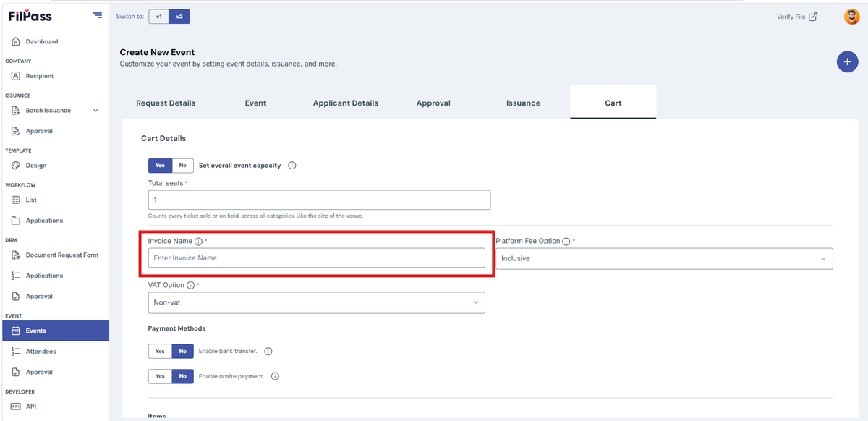
Task: Enable bank transfer with Yes
Action: pos(160,352)
